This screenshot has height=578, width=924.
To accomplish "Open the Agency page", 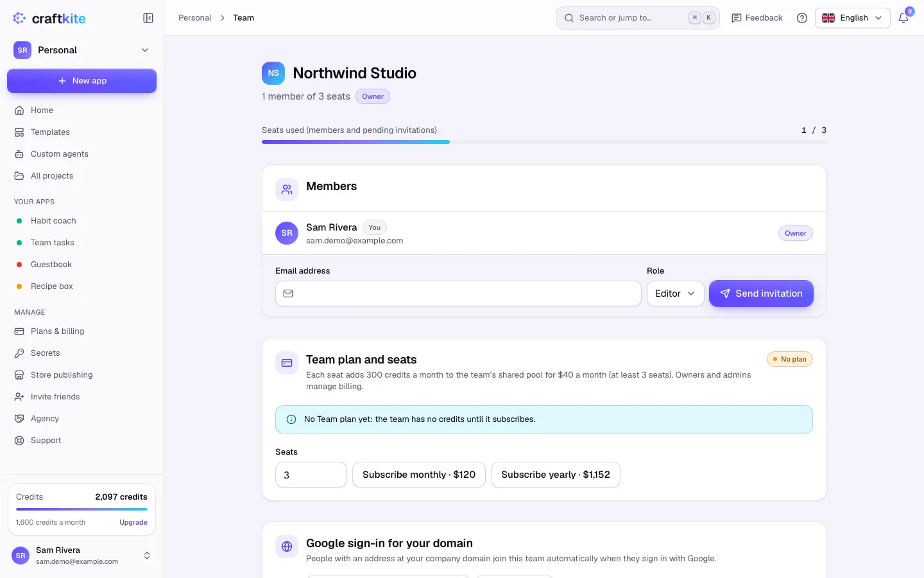I will pyautogui.click(x=81, y=419).
